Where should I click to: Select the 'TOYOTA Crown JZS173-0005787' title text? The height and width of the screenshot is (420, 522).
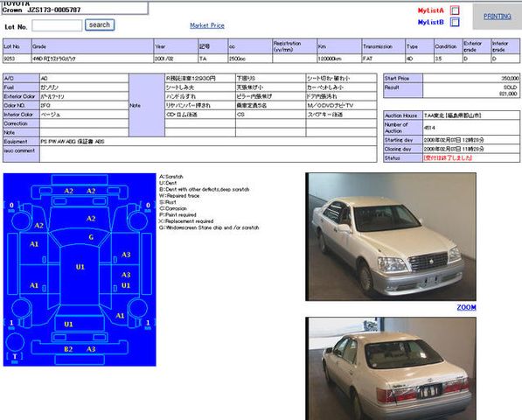(x=41, y=7)
